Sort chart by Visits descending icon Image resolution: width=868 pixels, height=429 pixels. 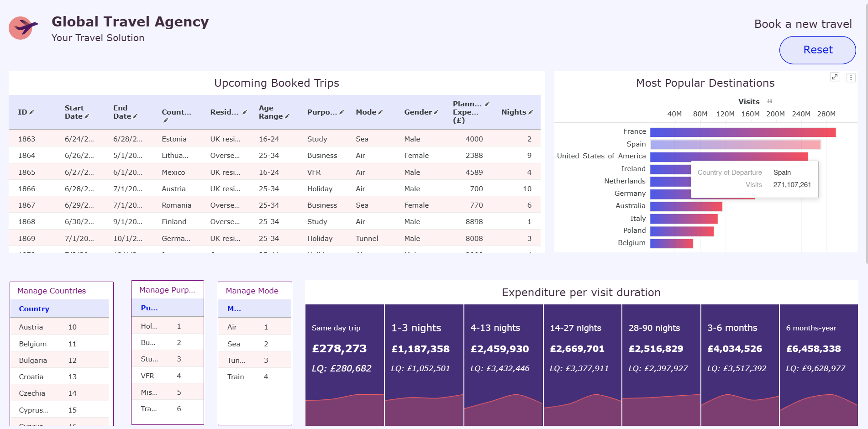770,101
